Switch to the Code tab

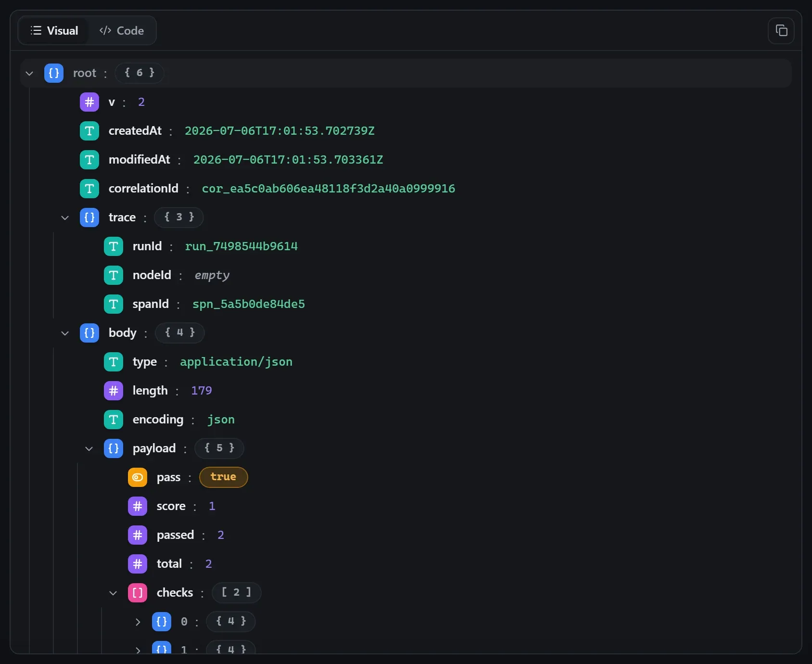point(122,31)
